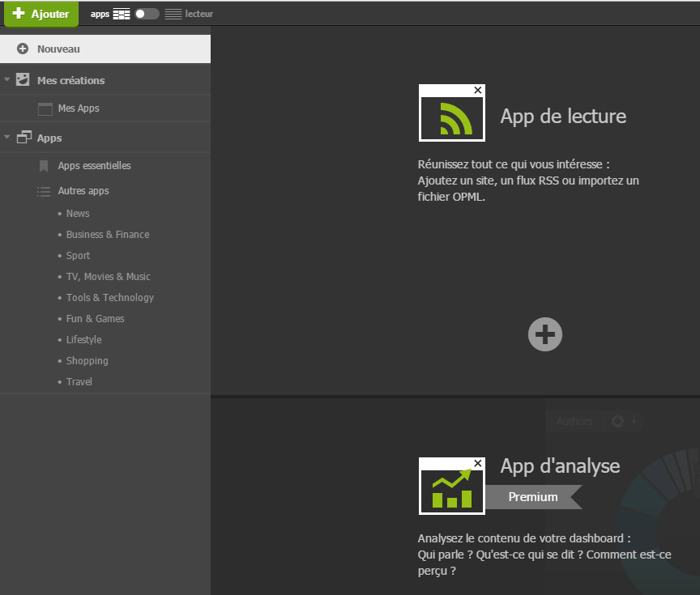The height and width of the screenshot is (595, 700).
Task: Click the bookmark icon beside Apps essentielles
Action: click(x=45, y=165)
